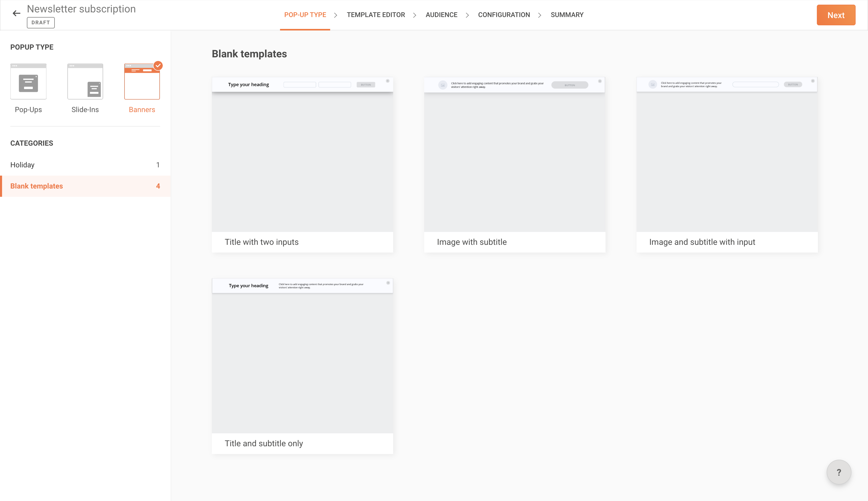The height and width of the screenshot is (501, 868).
Task: Choose Image and subtitle with input template
Action: point(727,165)
